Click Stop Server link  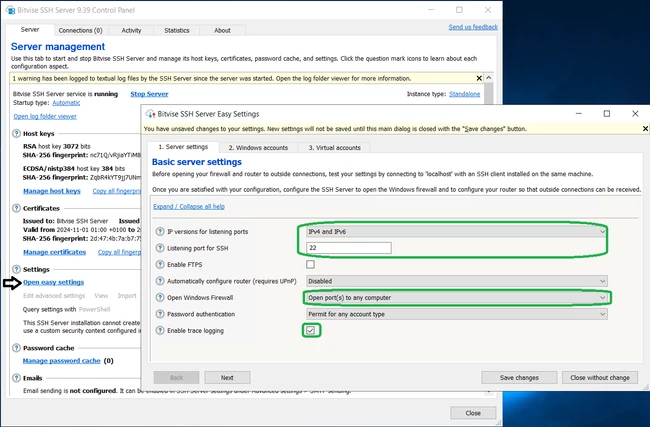[x=149, y=94]
